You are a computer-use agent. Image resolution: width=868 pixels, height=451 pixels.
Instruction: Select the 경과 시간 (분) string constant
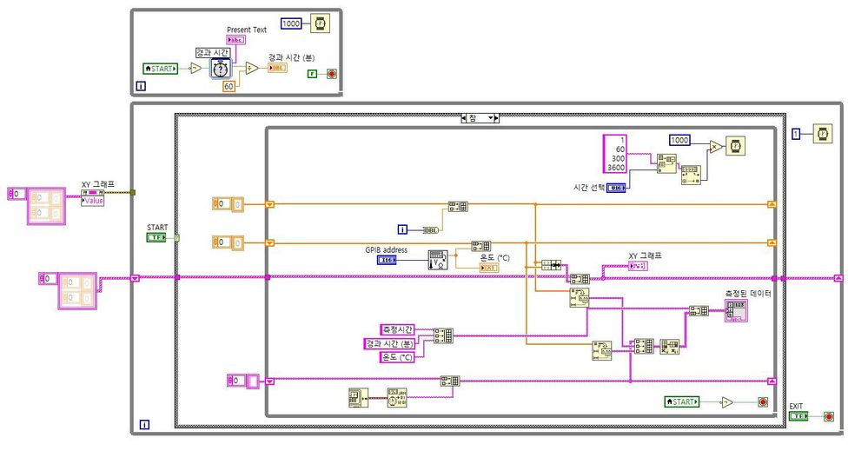coord(388,343)
